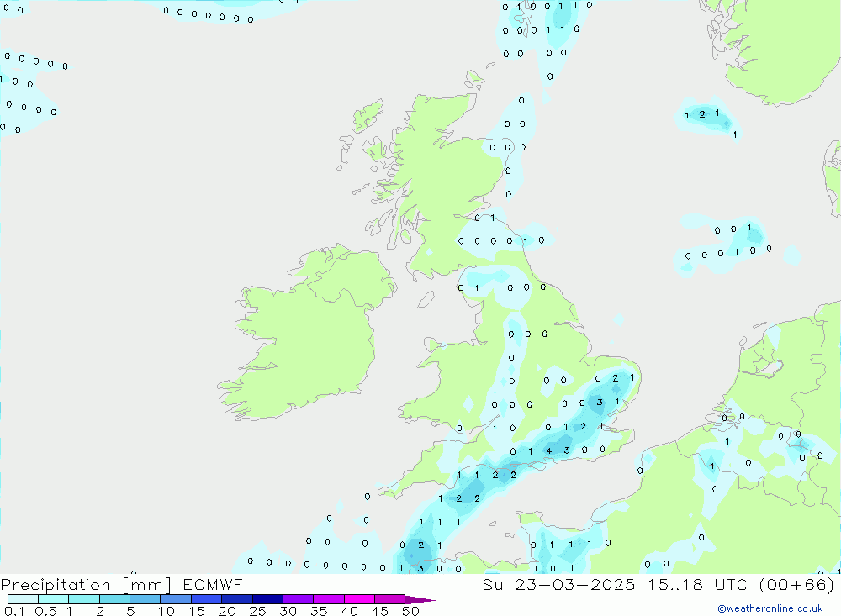Click the 'ECMWF' model label

tap(213, 584)
